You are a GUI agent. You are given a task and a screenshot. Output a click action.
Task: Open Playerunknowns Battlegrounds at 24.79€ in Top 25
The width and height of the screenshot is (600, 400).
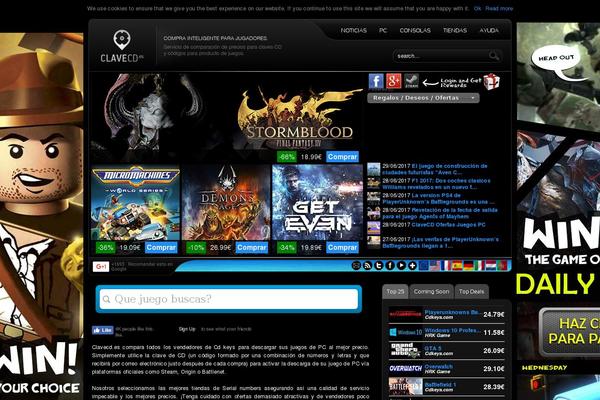point(447,314)
